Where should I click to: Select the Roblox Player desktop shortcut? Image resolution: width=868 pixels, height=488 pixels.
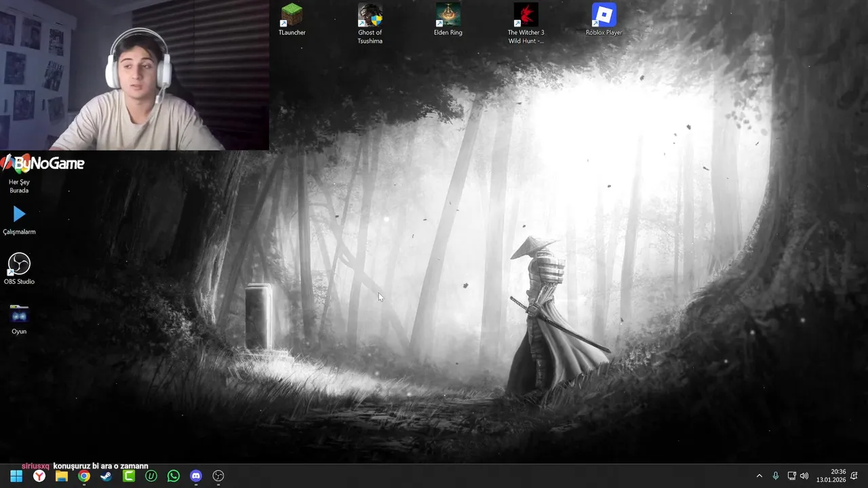coord(604,20)
